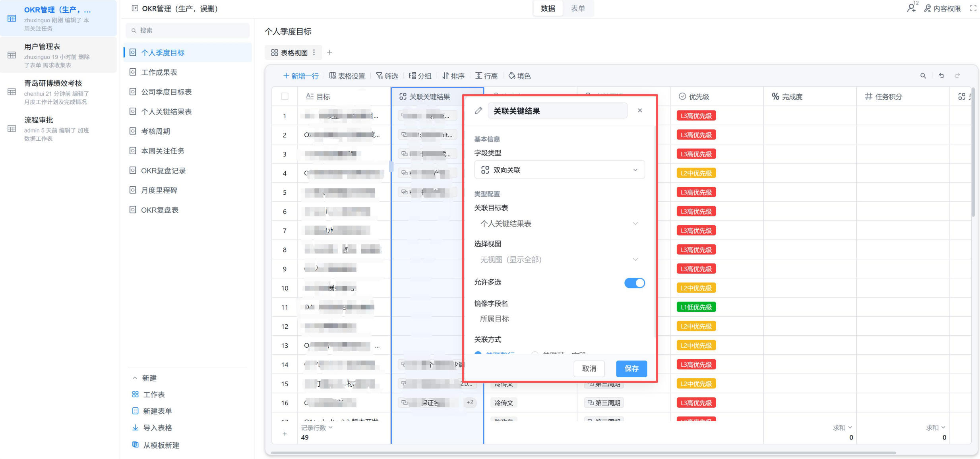Click 导入表格 import option

tap(152, 428)
